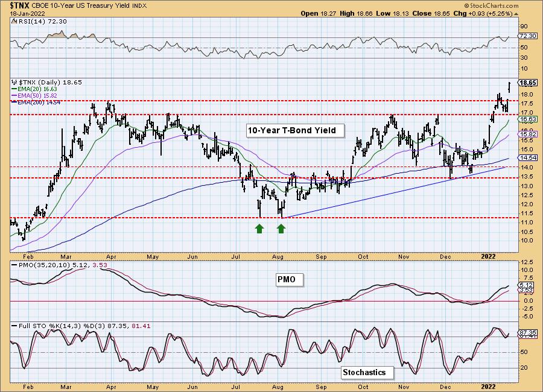Viewport: 543px width, 392px height.
Task: Click the 2022 label under the price panel
Action: point(488,256)
